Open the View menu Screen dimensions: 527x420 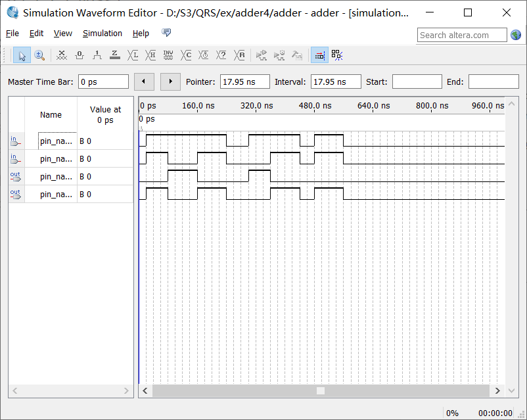[63, 34]
